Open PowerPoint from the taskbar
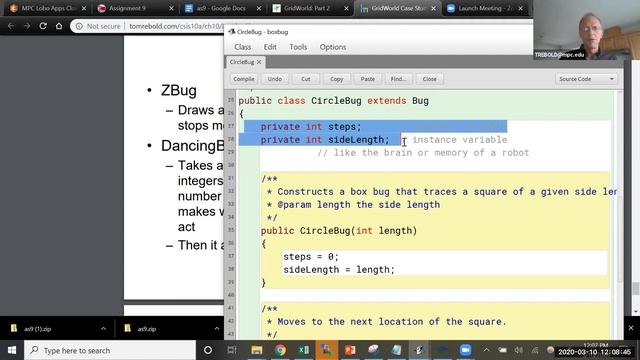Image resolution: width=640 pixels, height=360 pixels. coord(350,350)
